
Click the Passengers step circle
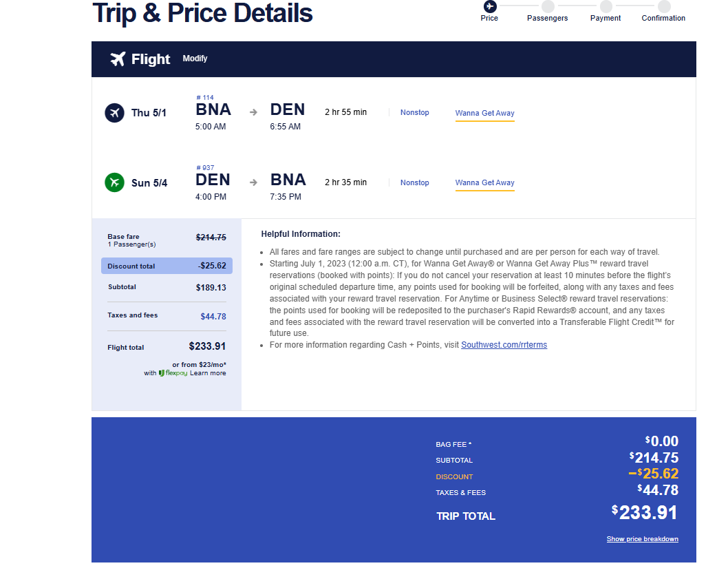tap(548, 6)
